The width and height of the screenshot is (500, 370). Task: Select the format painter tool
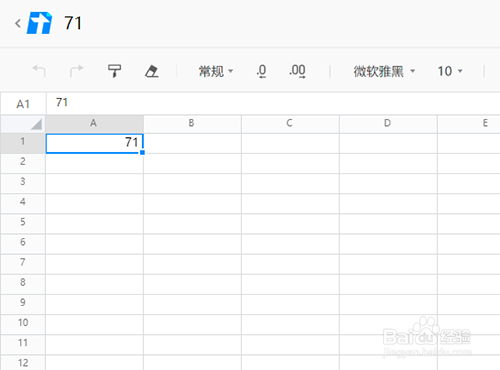click(114, 71)
